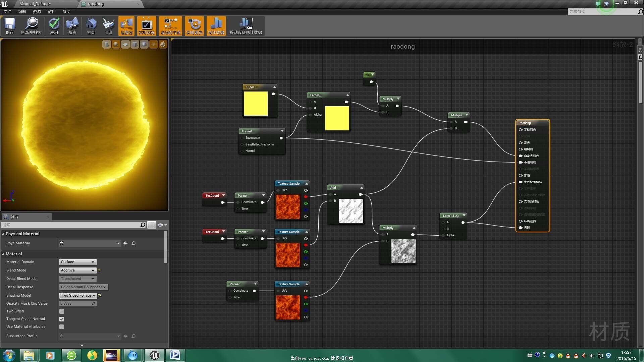Open the 窗口 (Window) menu
The height and width of the screenshot is (362, 644).
52,12
